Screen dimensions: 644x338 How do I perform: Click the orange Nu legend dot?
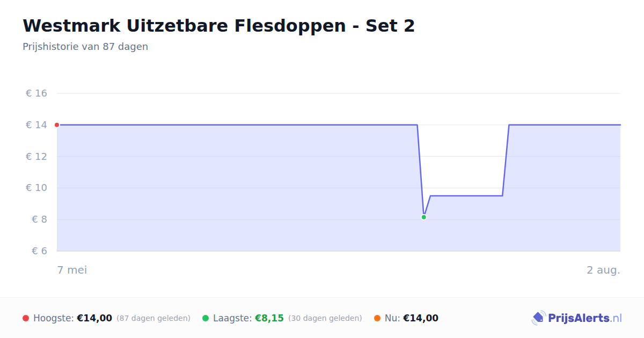pos(377,318)
